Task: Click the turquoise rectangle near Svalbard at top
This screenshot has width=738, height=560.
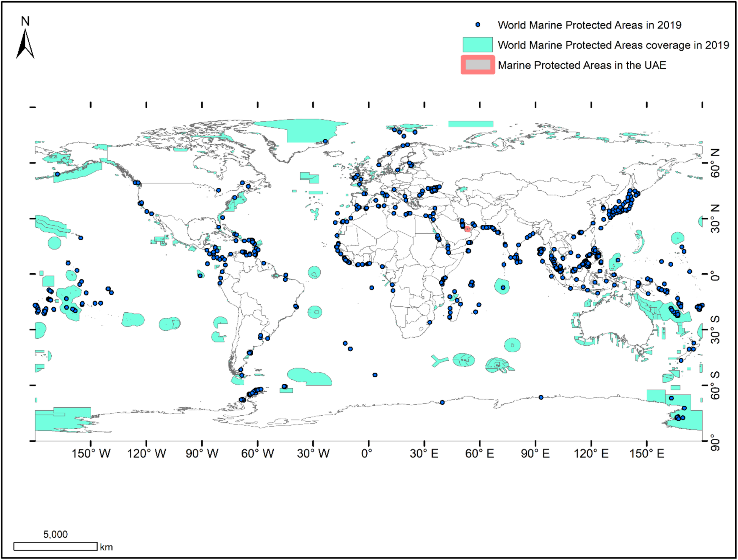Action: pyautogui.click(x=471, y=124)
